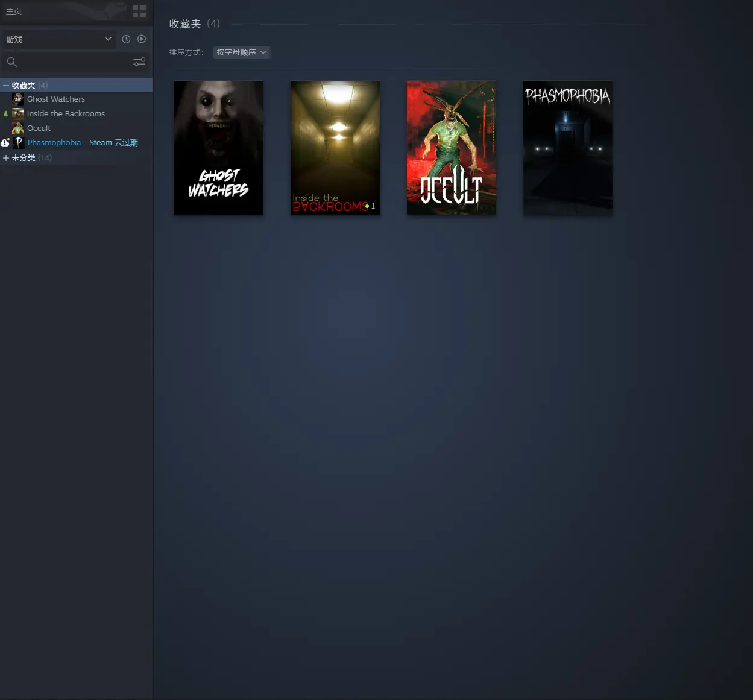Open the collections grid view icon
The width and height of the screenshot is (753, 700).
[x=139, y=11]
